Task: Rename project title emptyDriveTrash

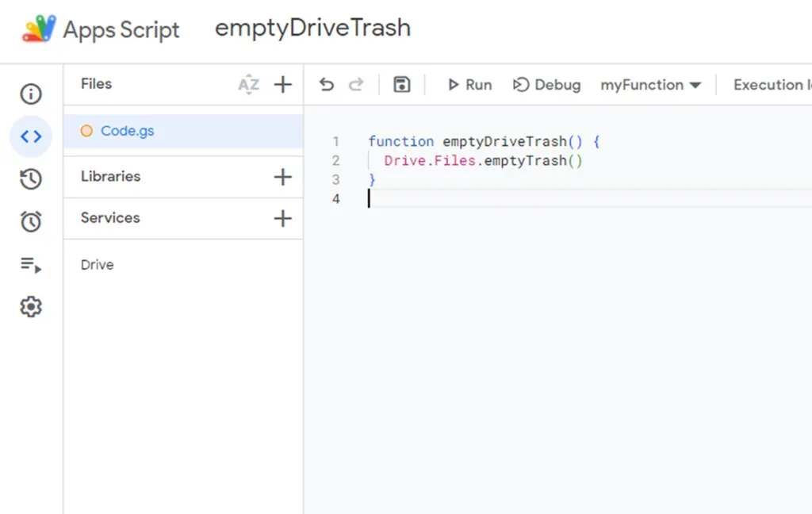Action: click(x=312, y=28)
